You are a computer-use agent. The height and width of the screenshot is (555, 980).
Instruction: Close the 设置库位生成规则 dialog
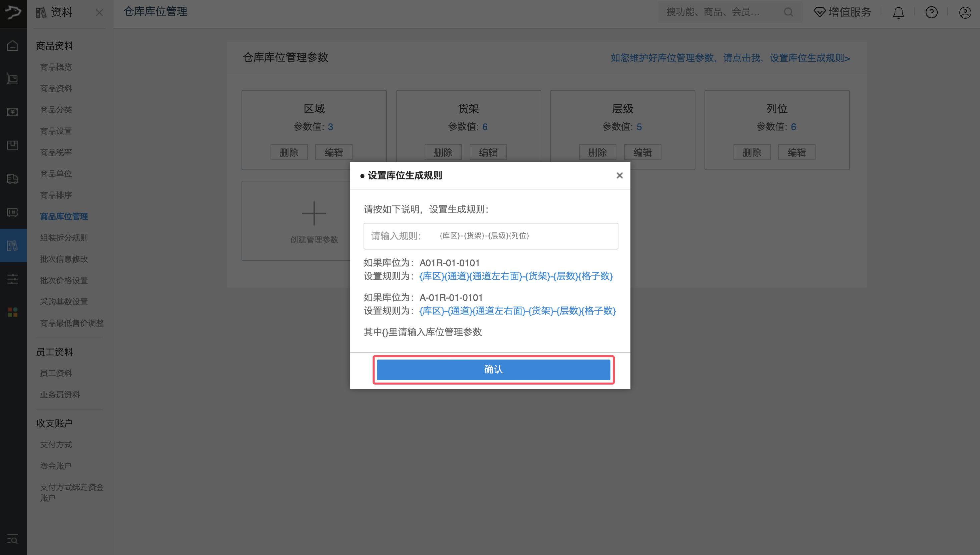(x=619, y=175)
